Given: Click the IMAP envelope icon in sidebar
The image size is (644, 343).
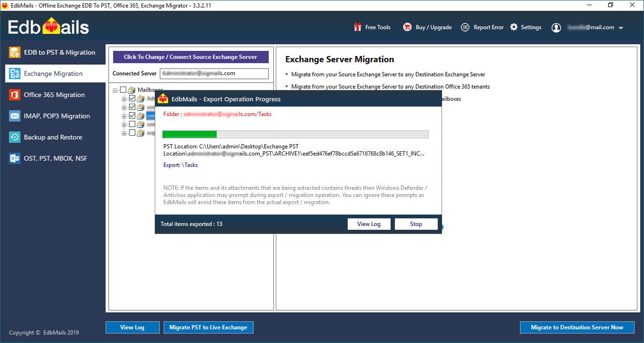Looking at the screenshot, I should (15, 116).
